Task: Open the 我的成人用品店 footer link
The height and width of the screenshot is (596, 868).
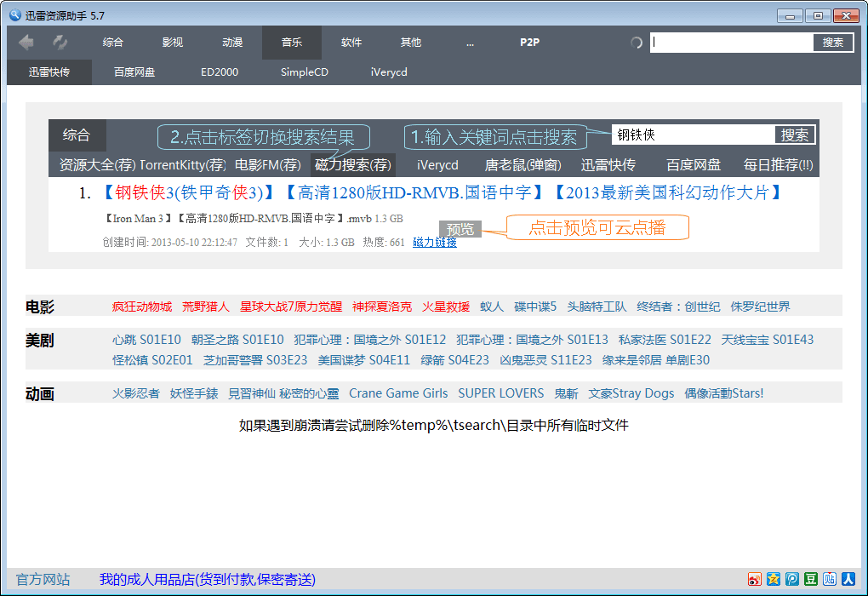Action: [208, 579]
